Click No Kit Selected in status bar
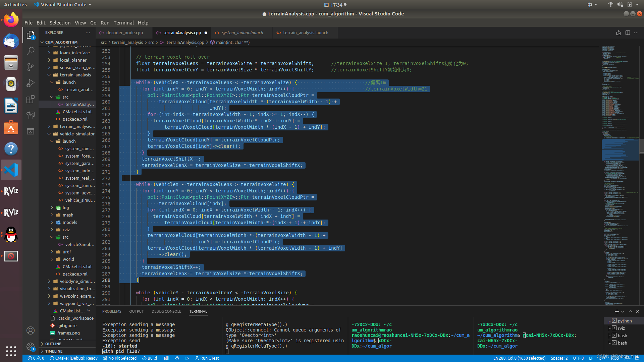This screenshot has width=644, height=362. pyautogui.click(x=120, y=358)
